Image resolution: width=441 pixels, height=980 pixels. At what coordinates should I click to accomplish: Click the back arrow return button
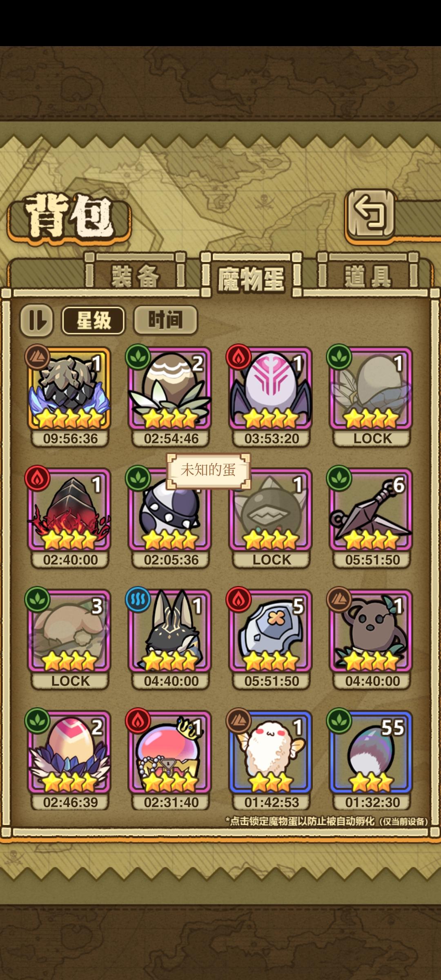[370, 214]
